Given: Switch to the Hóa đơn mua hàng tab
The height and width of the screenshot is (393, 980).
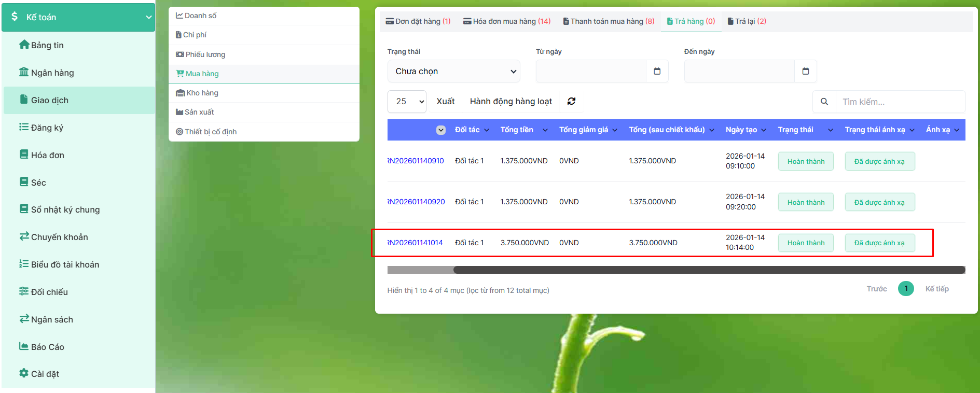Looking at the screenshot, I should click(506, 21).
